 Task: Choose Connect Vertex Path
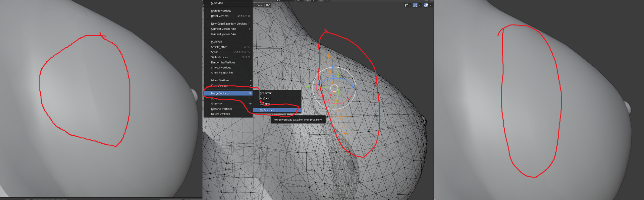pos(228,29)
